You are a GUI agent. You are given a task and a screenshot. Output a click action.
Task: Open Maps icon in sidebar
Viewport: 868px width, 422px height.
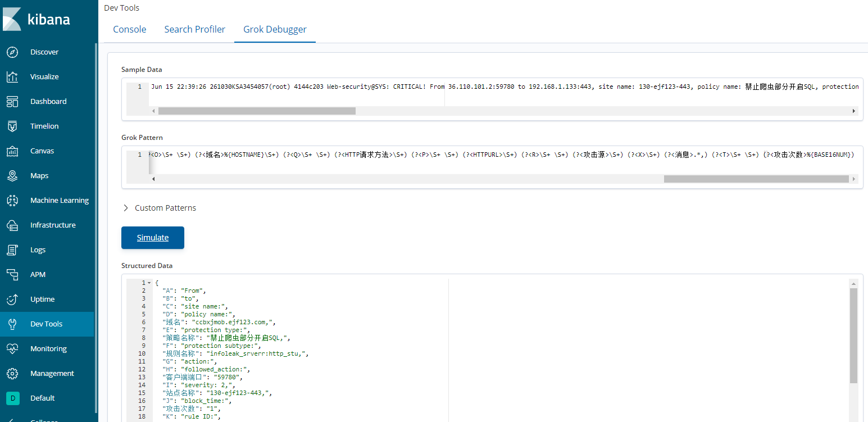12,175
